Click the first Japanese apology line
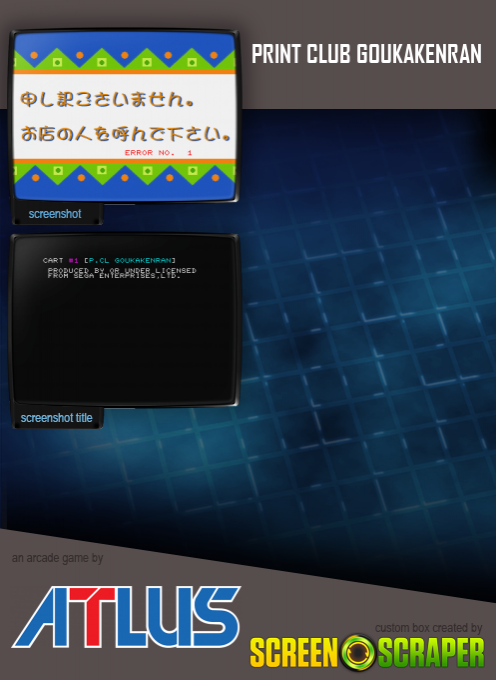This screenshot has width=496, height=680. (107, 99)
